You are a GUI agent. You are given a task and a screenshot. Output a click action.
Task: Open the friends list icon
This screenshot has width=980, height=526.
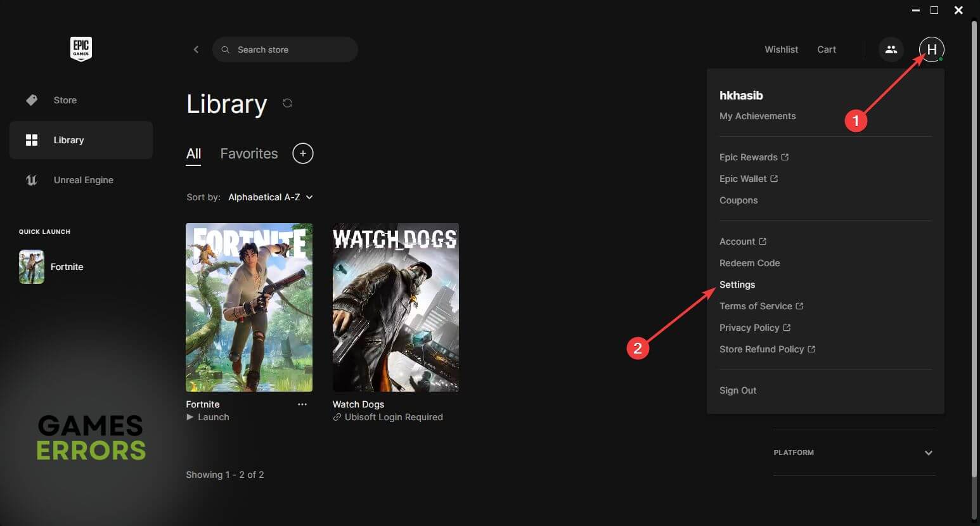[x=891, y=49]
